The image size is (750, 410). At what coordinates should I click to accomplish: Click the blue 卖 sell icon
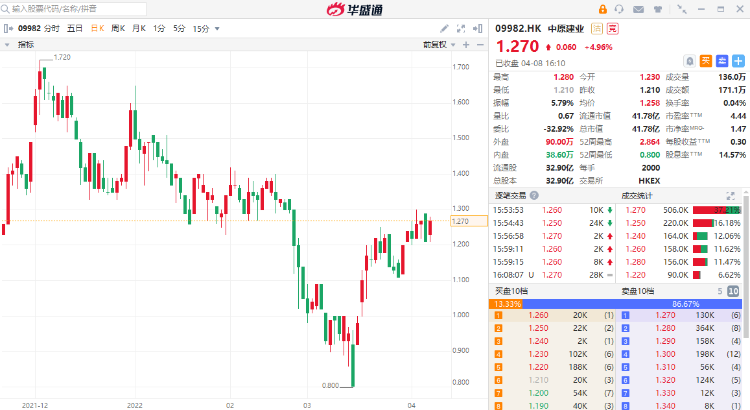pos(722,61)
